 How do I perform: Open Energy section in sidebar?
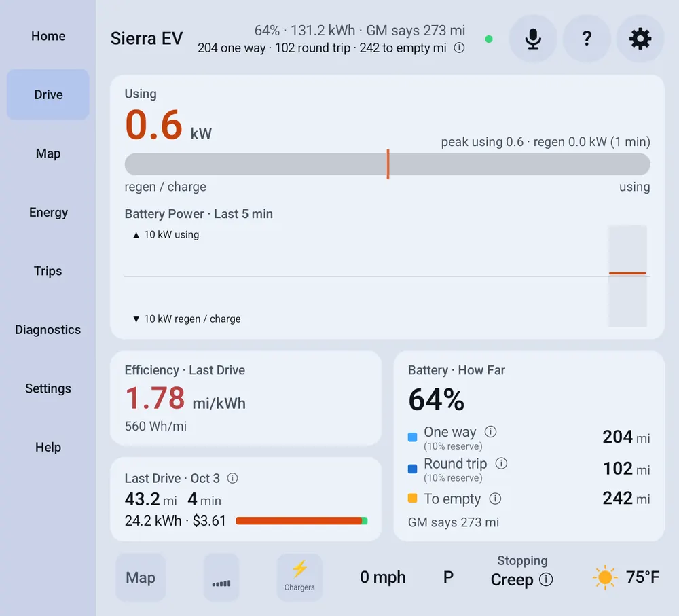coord(48,213)
